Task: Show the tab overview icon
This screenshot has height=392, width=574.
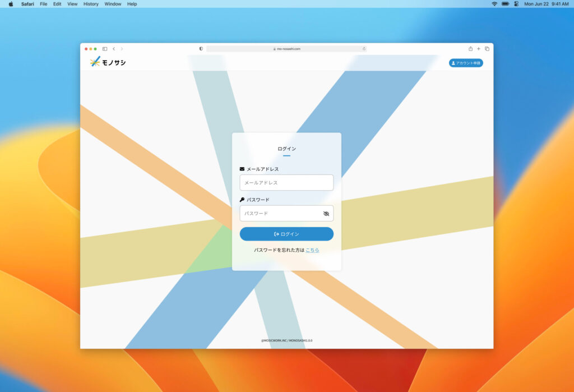Action: (x=487, y=49)
